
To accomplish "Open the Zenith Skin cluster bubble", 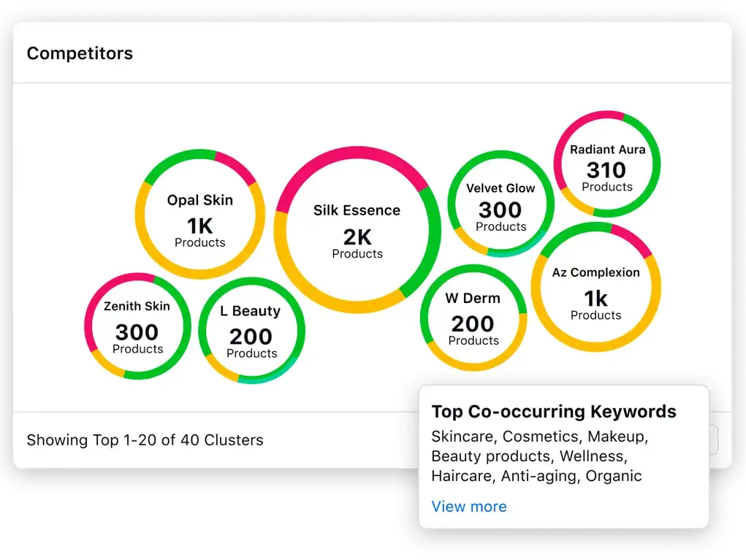I will pos(137,326).
